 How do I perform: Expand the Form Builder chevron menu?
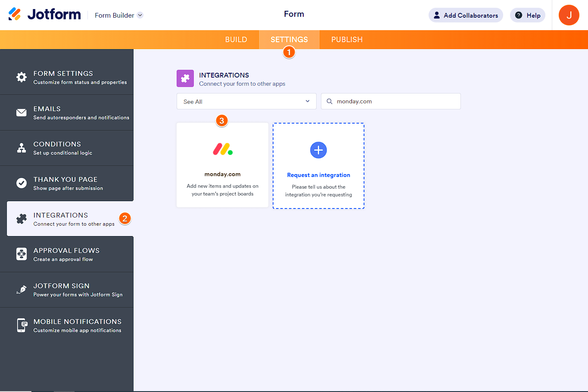click(x=139, y=15)
